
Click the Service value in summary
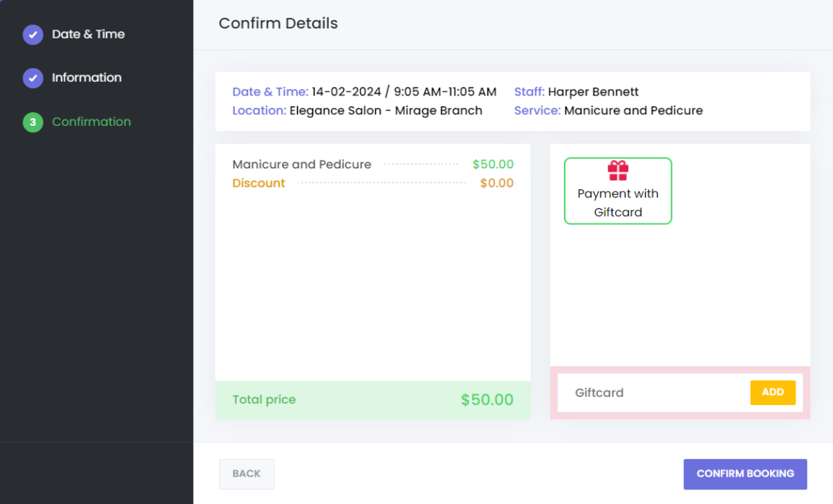(x=633, y=111)
